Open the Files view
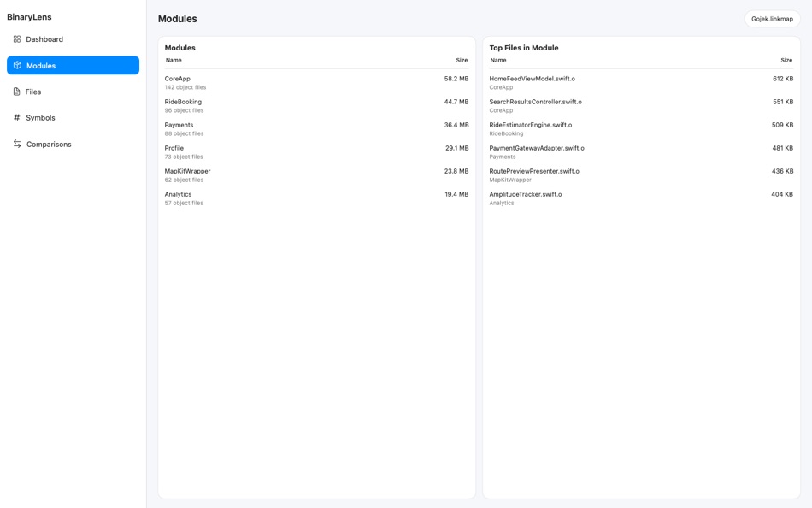This screenshot has height=508, width=812. pyautogui.click(x=32, y=92)
